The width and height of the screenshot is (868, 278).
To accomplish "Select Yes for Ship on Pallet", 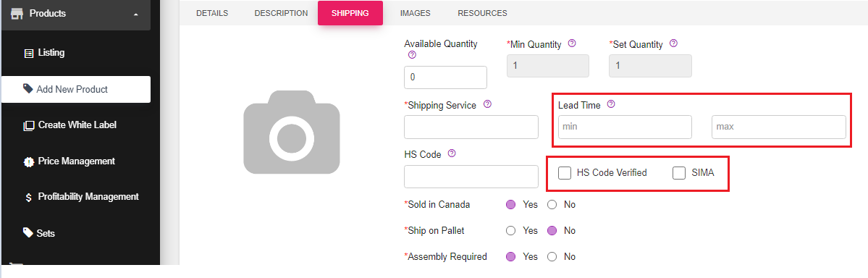I will click(x=511, y=230).
